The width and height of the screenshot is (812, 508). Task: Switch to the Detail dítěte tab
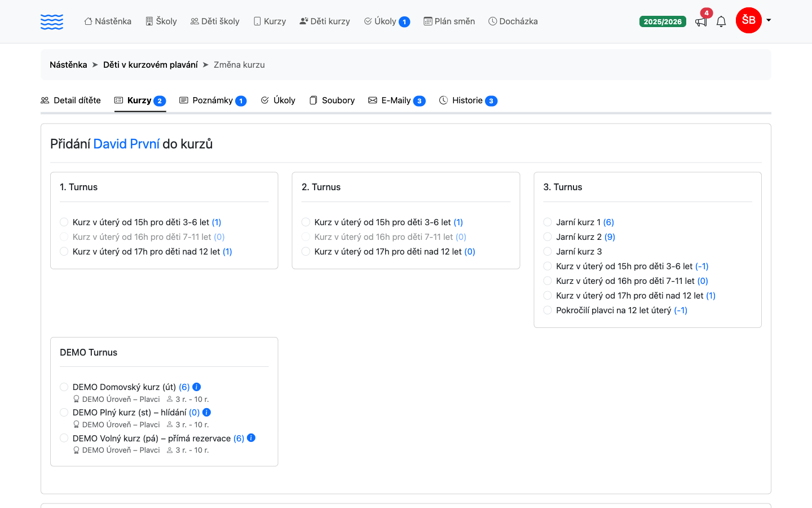[70, 100]
